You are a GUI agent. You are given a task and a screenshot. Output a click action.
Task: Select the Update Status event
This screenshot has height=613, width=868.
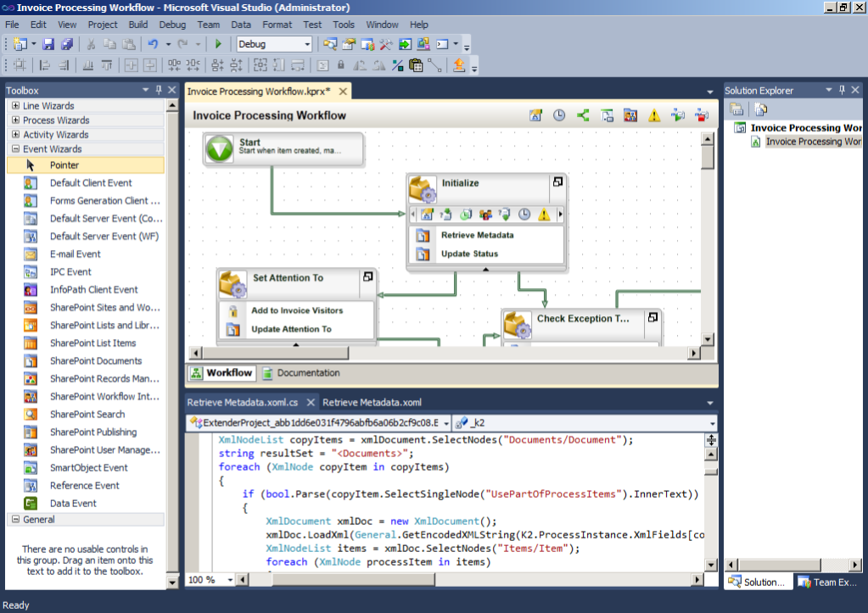click(x=469, y=254)
